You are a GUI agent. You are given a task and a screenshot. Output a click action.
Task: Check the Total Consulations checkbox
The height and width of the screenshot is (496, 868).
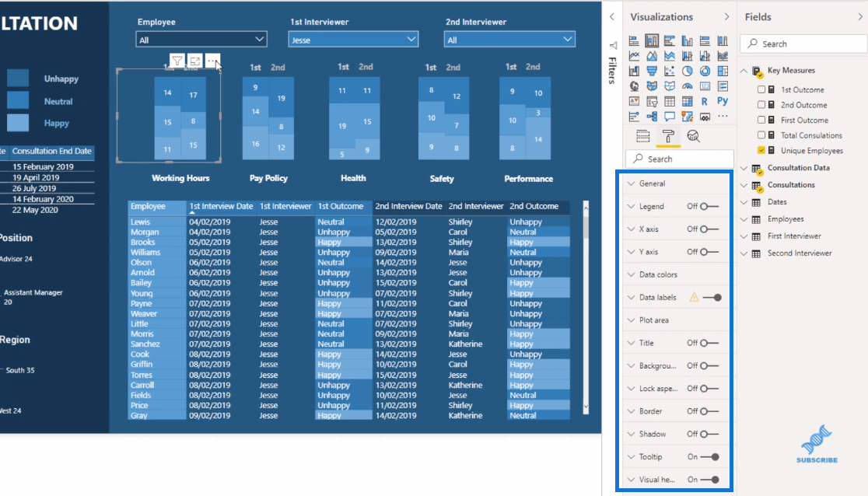(x=761, y=135)
